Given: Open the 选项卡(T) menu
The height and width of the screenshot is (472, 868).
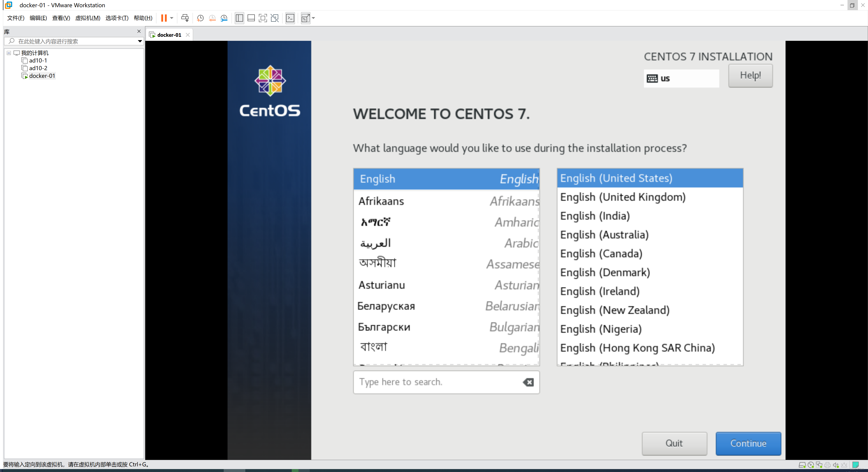Looking at the screenshot, I should tap(117, 18).
